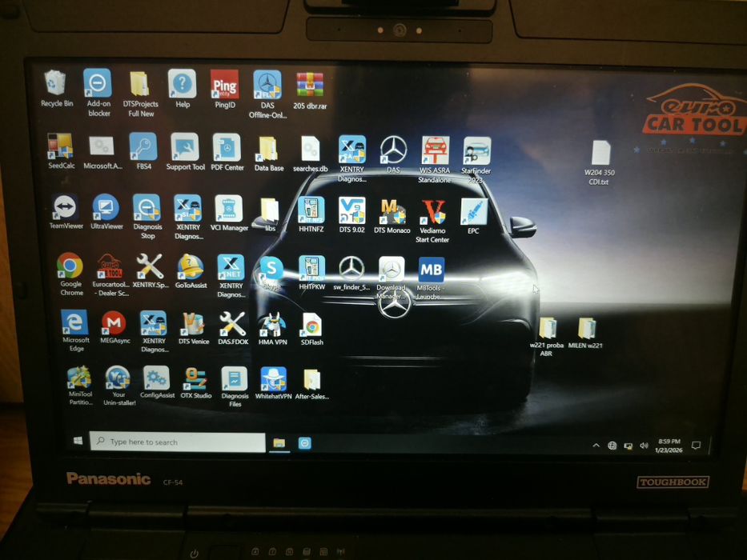This screenshot has width=747, height=560.
Task: Launch DAS Offline-Online shortcut
Action: pos(267,86)
